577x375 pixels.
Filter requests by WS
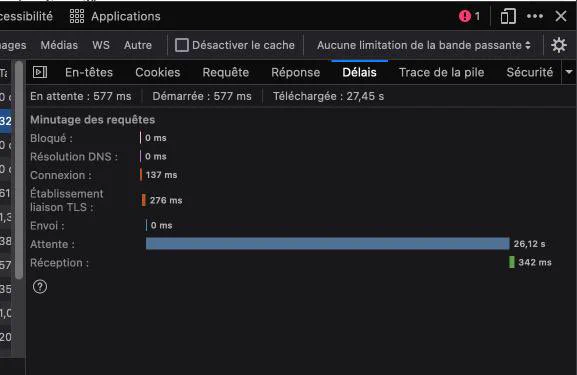coord(100,45)
